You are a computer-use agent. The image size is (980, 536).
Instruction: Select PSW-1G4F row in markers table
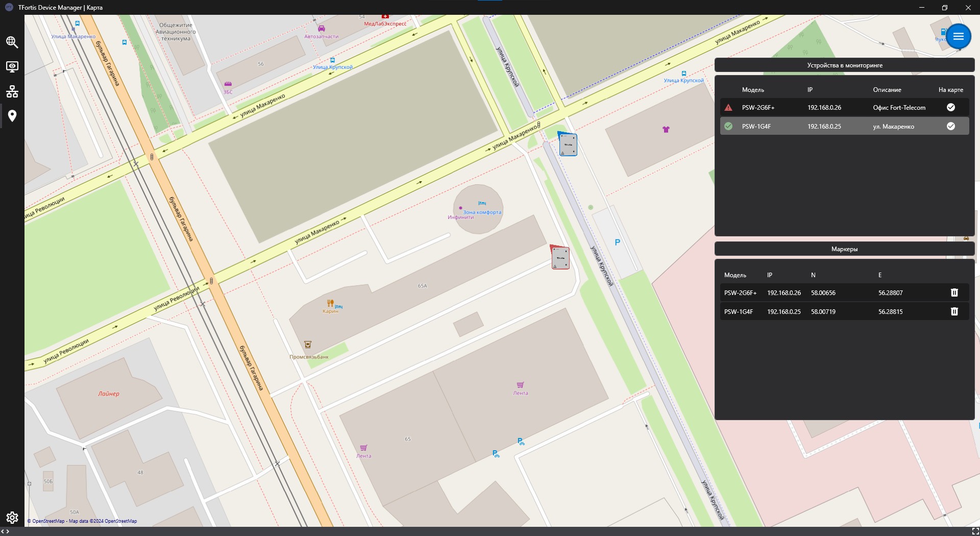click(844, 311)
